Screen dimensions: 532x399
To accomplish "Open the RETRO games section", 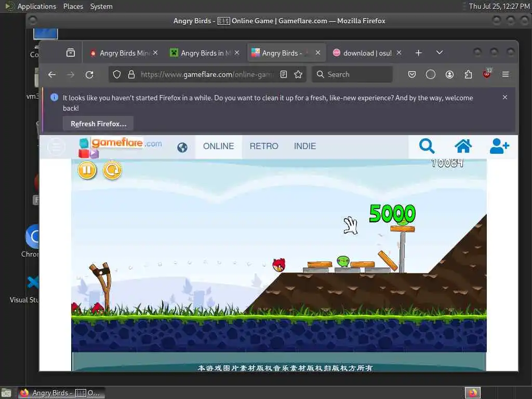I will (264, 146).
